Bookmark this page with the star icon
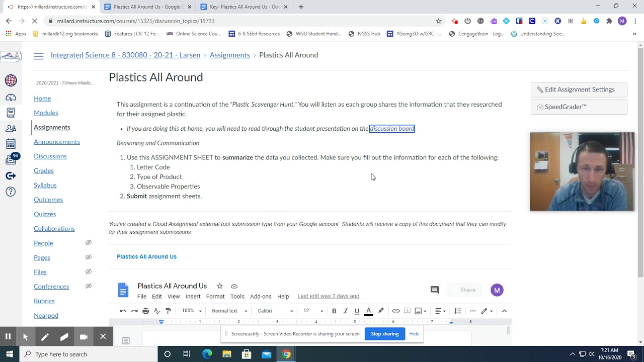The width and height of the screenshot is (644, 362). click(439, 21)
